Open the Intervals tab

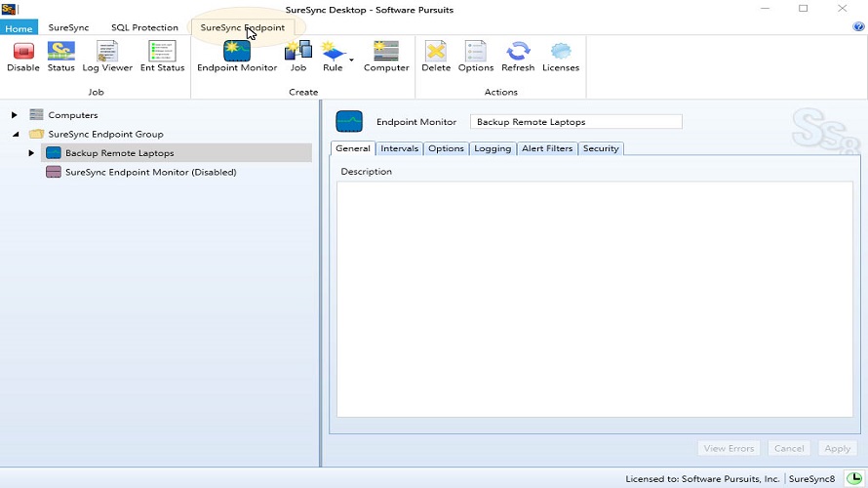tap(399, 148)
